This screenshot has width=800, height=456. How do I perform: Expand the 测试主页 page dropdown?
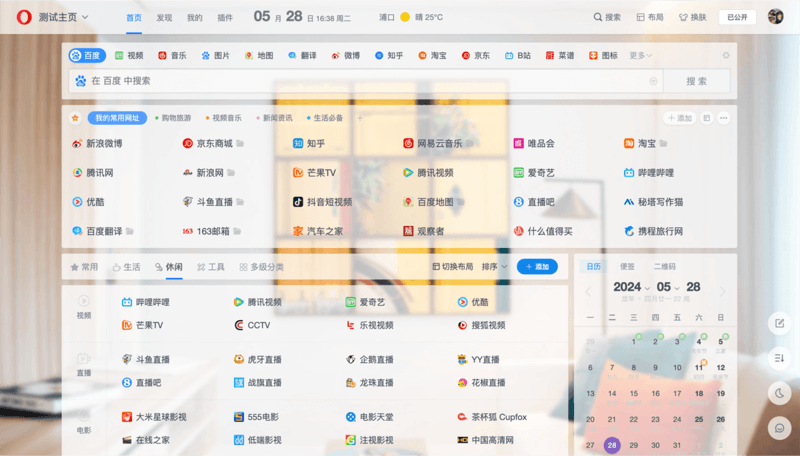tap(64, 17)
